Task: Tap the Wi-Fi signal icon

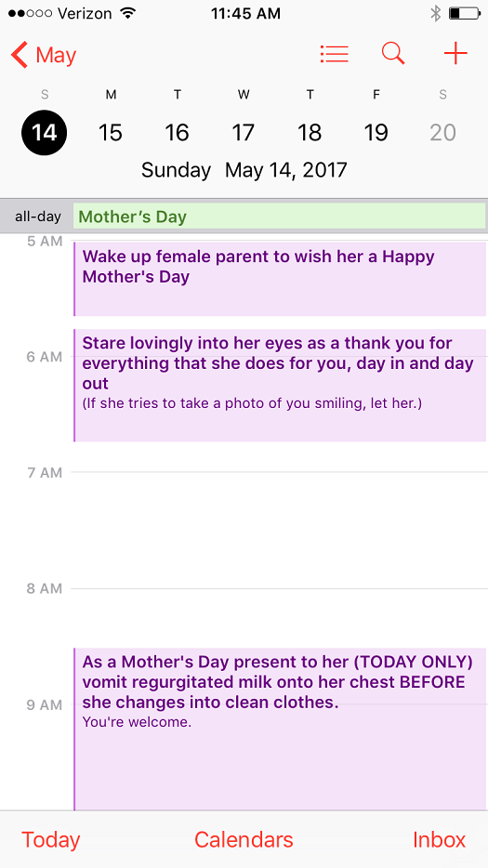Action: point(128,13)
